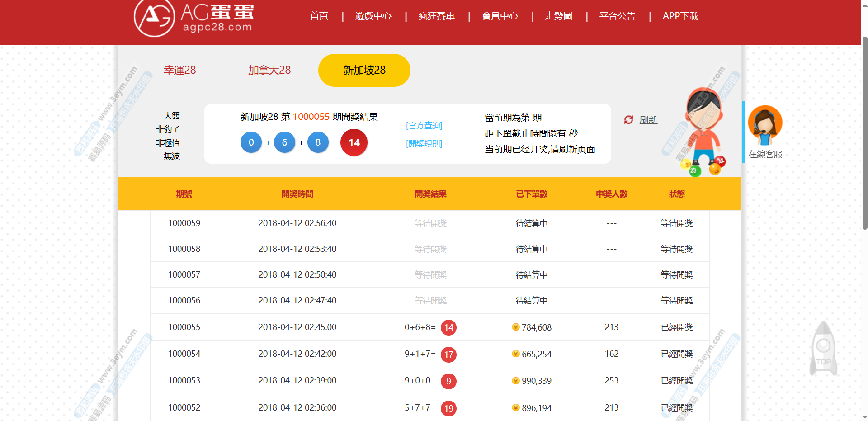868x421 pixels.
Task: Click the red 17 result badge
Action: click(448, 355)
